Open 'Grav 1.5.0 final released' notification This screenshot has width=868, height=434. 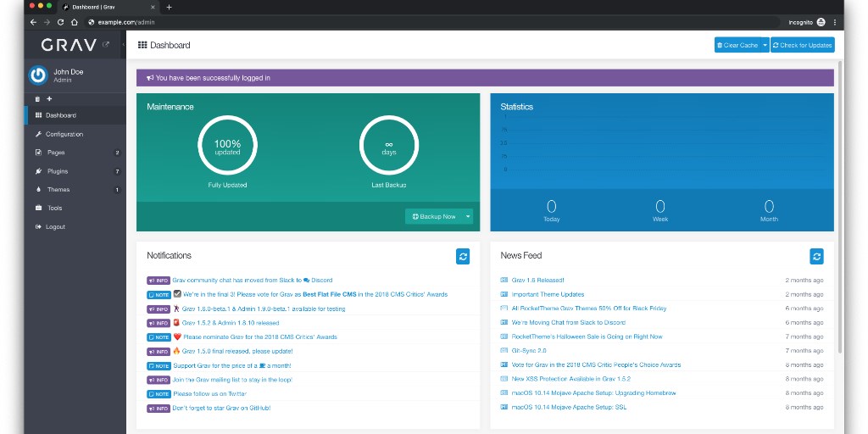coord(237,351)
